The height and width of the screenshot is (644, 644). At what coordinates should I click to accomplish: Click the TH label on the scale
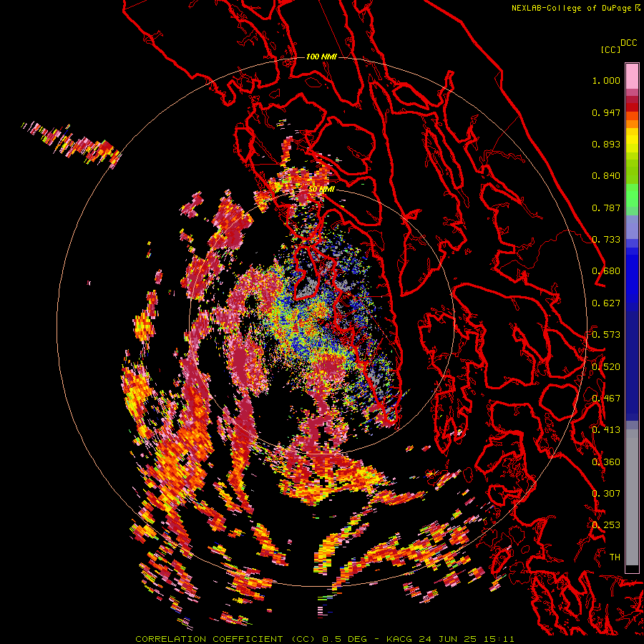coord(615,557)
